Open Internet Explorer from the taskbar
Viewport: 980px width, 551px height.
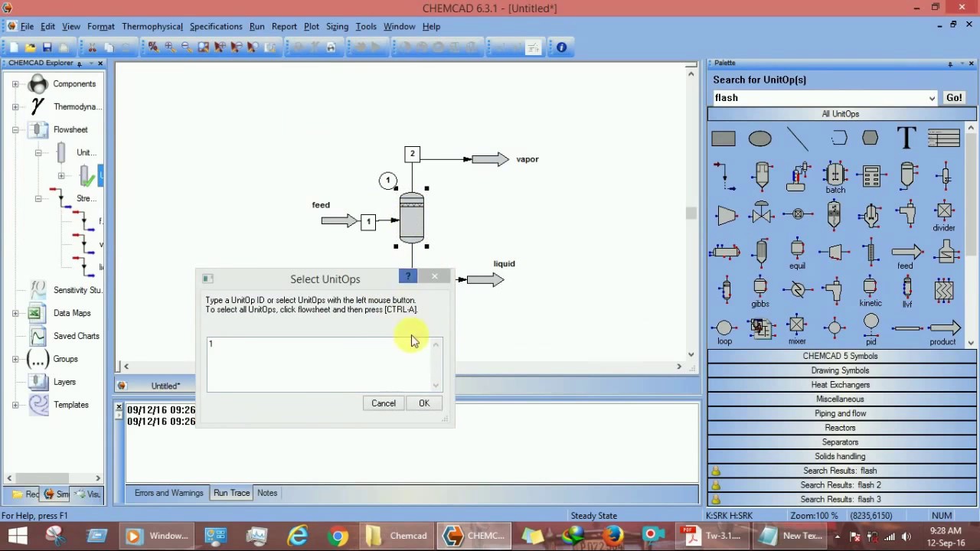298,536
